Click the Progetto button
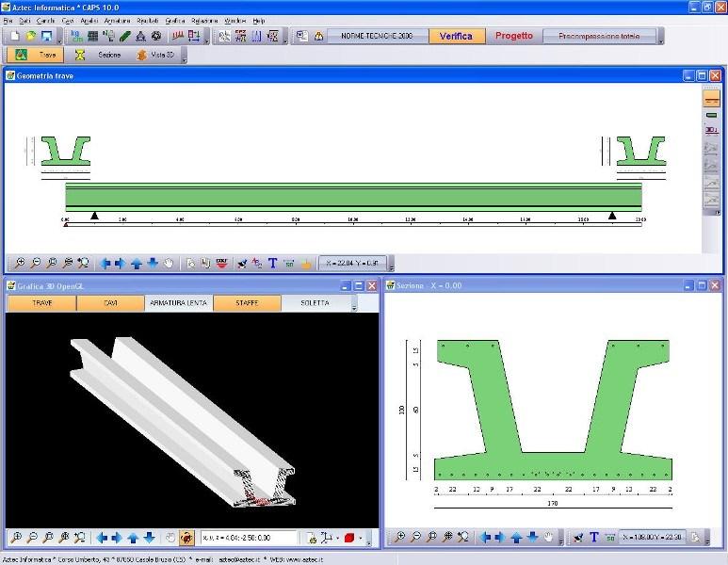This screenshot has height=565, width=728. tap(513, 37)
